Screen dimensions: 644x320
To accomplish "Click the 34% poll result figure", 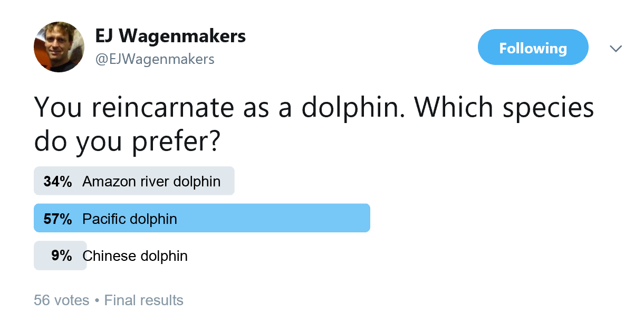I will click(57, 182).
